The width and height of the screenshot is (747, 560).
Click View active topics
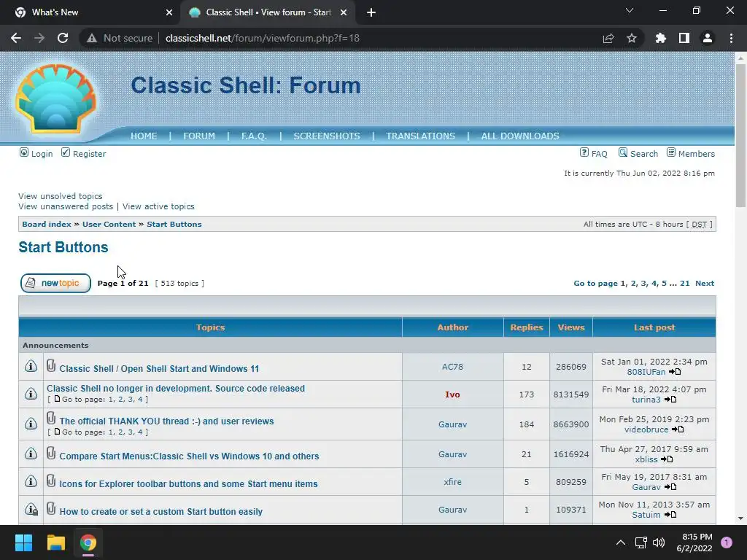click(158, 206)
